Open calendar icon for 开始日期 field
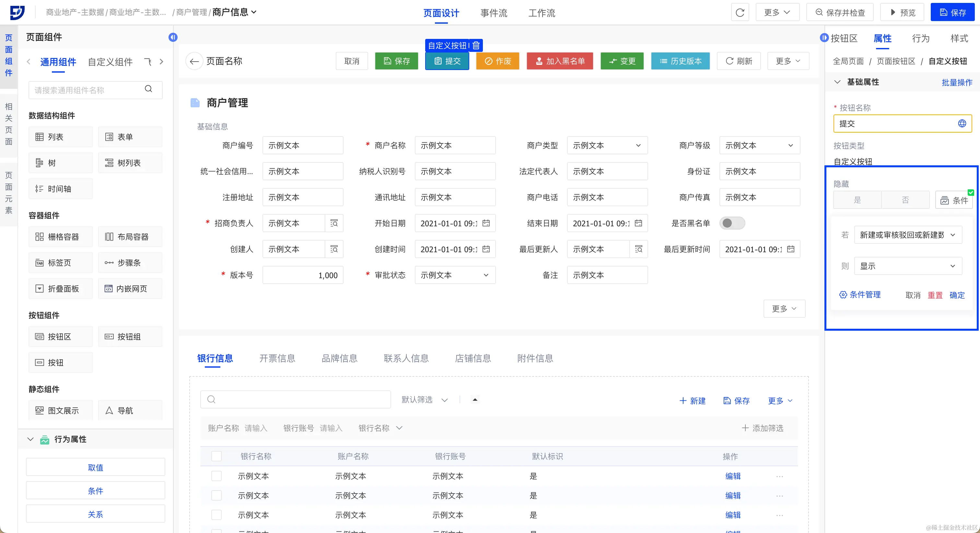This screenshot has width=980, height=533. click(486, 223)
